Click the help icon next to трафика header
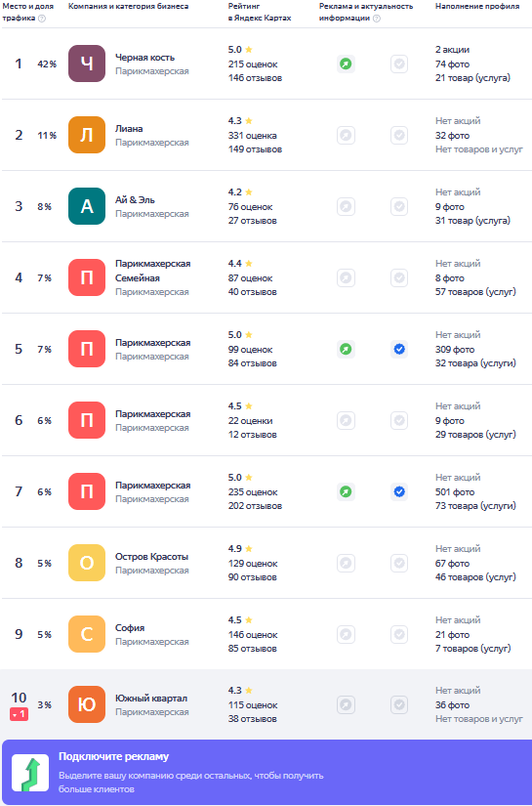Image resolution: width=532 pixels, height=806 pixels. click(42, 19)
